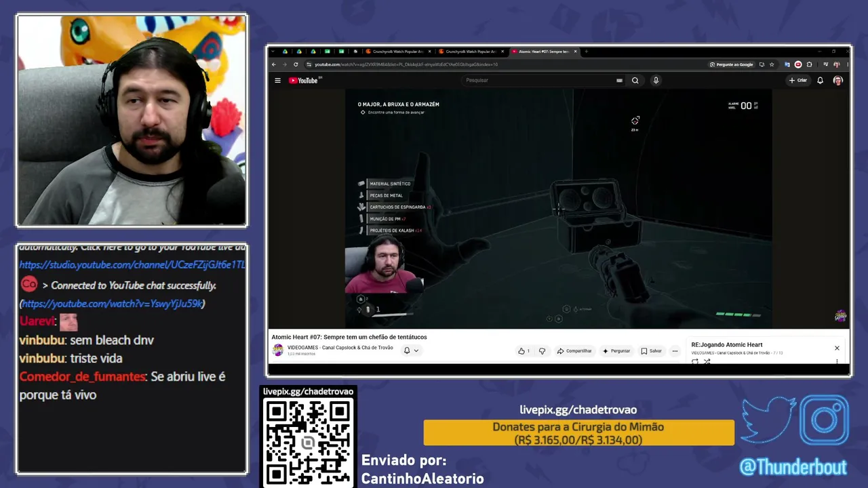
Task: Click the Twitter bird icon in overlay
Action: click(x=768, y=420)
